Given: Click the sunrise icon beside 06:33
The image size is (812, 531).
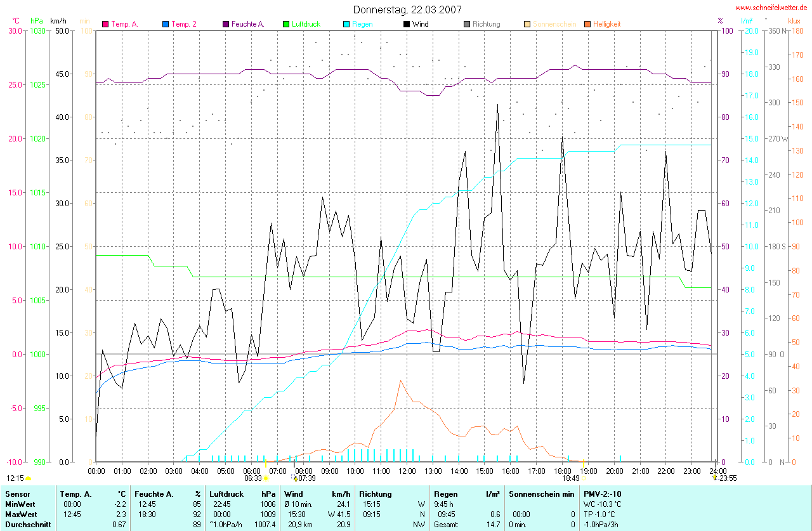Looking at the screenshot, I should [x=266, y=478].
